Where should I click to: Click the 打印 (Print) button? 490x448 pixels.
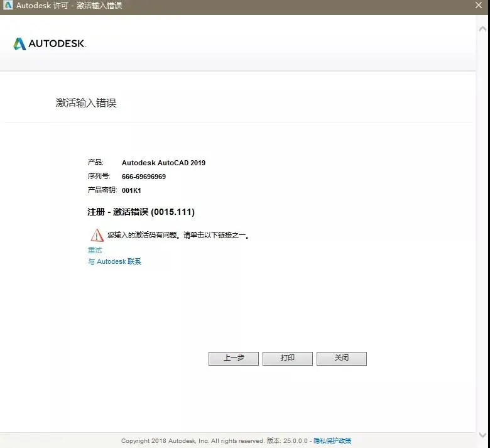point(288,358)
